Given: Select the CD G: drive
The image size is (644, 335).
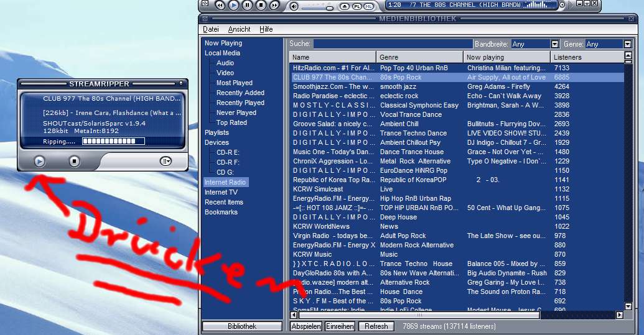Looking at the screenshot, I should click(225, 172).
